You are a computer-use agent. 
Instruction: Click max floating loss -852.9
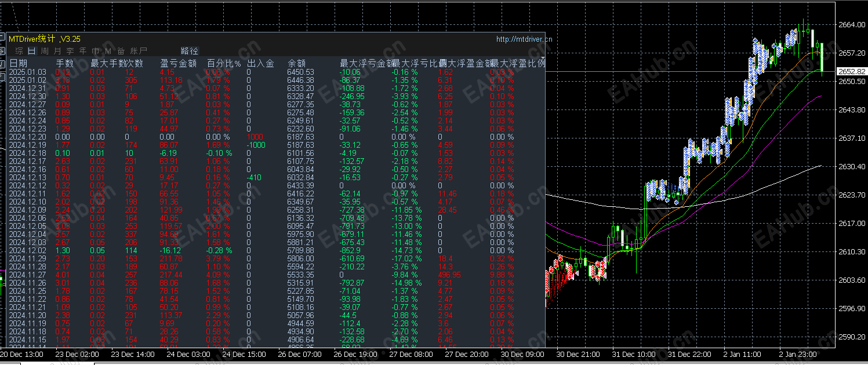coord(350,250)
